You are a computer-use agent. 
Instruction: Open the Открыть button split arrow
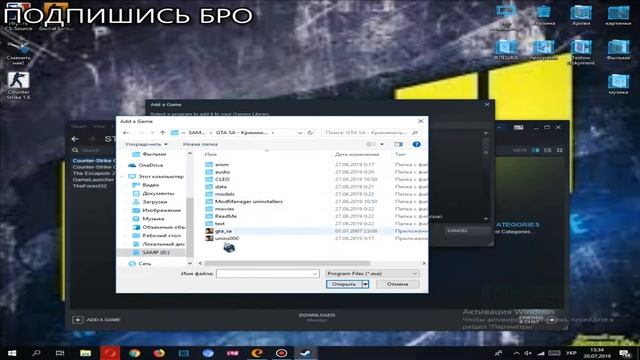click(366, 284)
